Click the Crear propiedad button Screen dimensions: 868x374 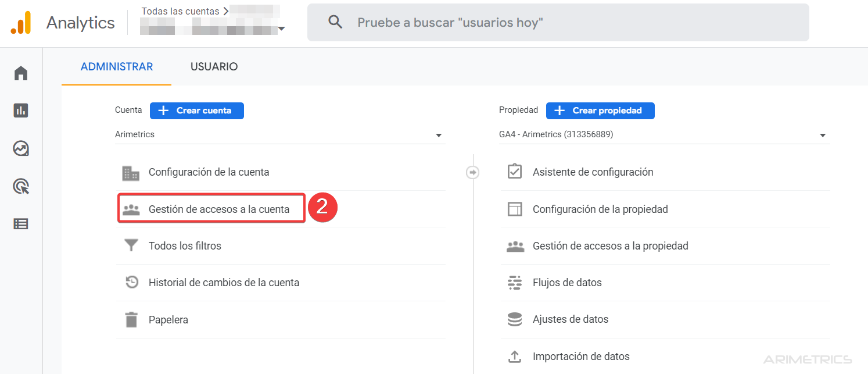(x=600, y=111)
